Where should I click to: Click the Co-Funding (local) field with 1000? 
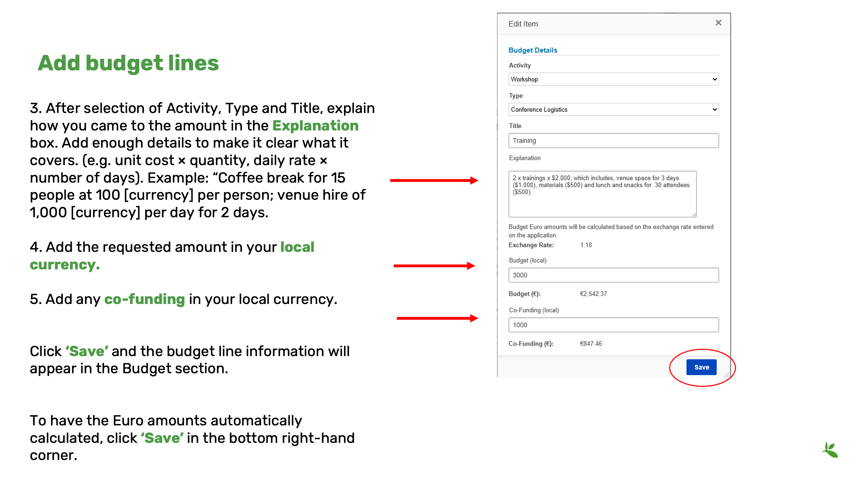tap(613, 325)
